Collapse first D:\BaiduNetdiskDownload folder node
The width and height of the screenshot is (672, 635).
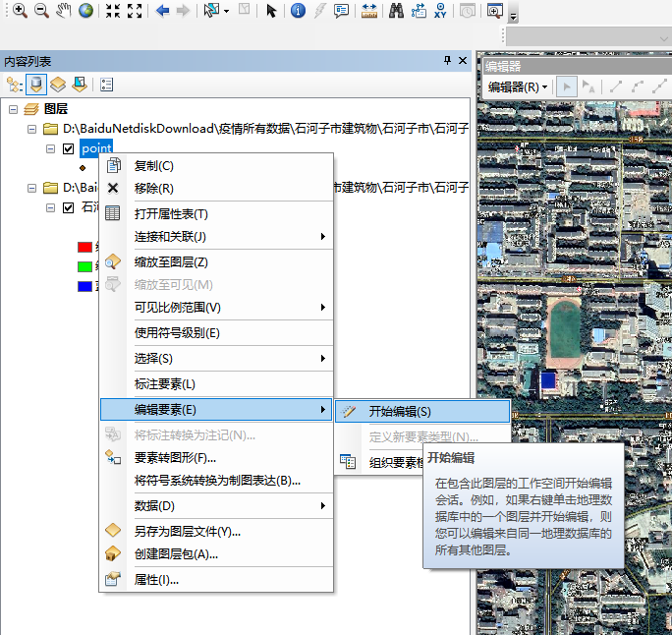tap(31, 129)
